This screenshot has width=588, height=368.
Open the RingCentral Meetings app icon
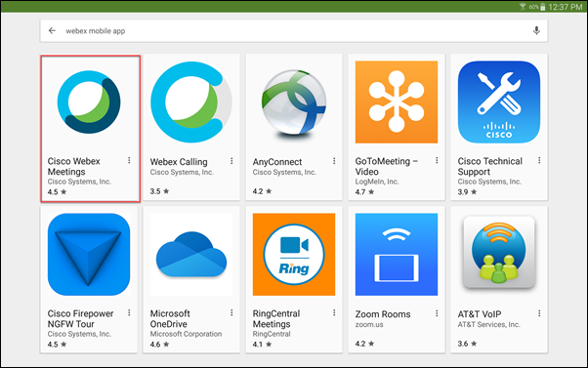[294, 255]
